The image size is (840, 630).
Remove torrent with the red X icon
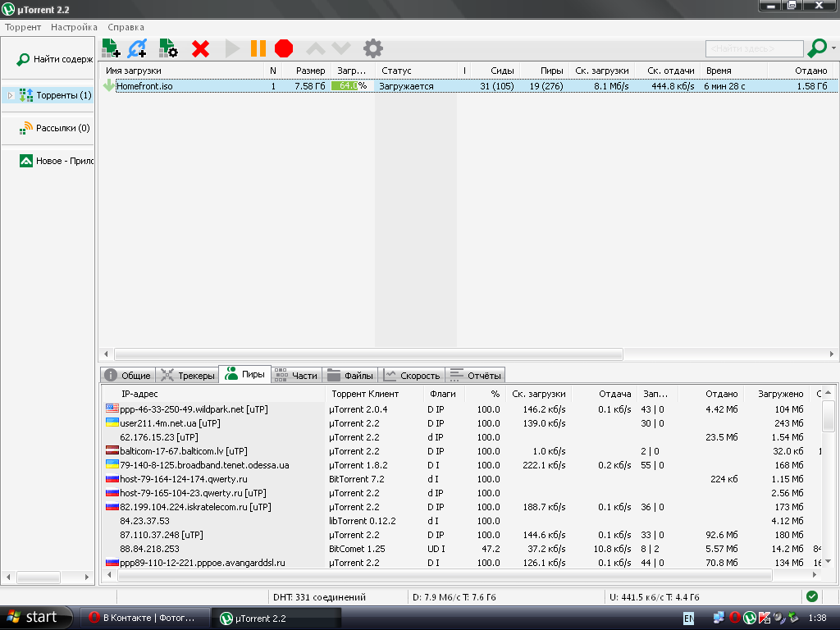point(200,48)
